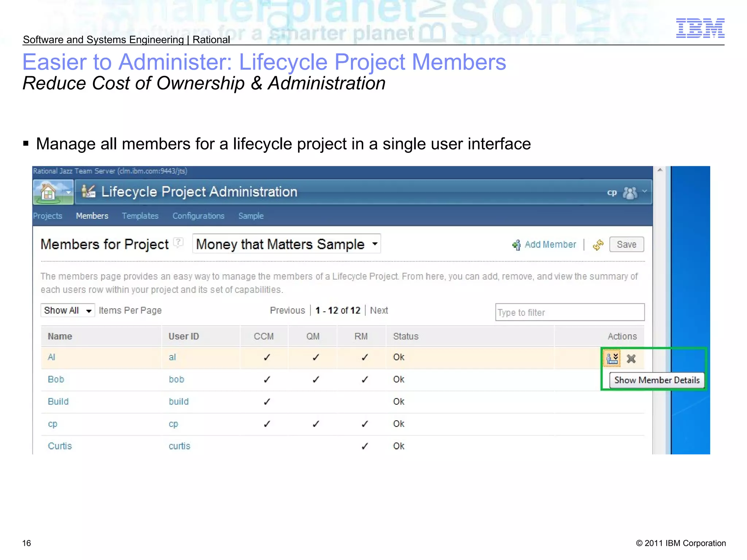This screenshot has height=560, width=747.
Task: Open member Bob by name link
Action: coord(56,379)
